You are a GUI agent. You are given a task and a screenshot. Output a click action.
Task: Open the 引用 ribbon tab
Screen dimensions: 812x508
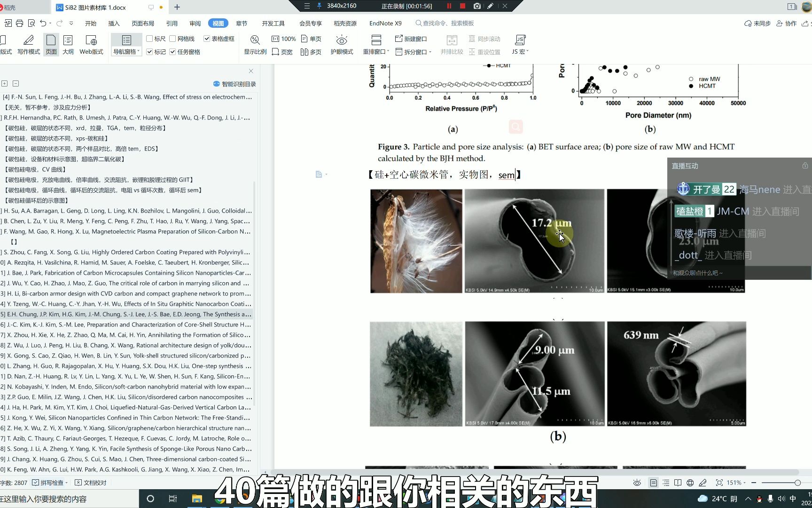point(172,23)
